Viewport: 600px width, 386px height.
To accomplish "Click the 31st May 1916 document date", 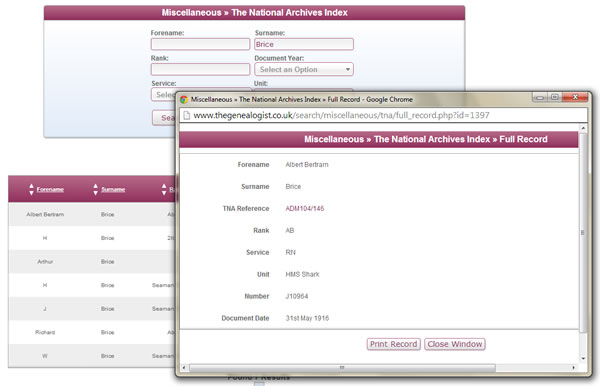I will point(307,318).
